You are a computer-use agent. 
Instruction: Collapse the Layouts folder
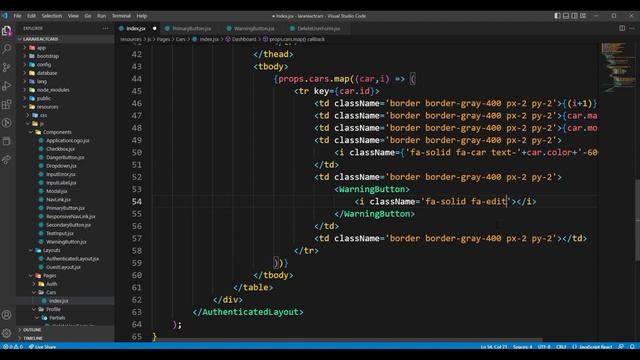(x=51, y=250)
